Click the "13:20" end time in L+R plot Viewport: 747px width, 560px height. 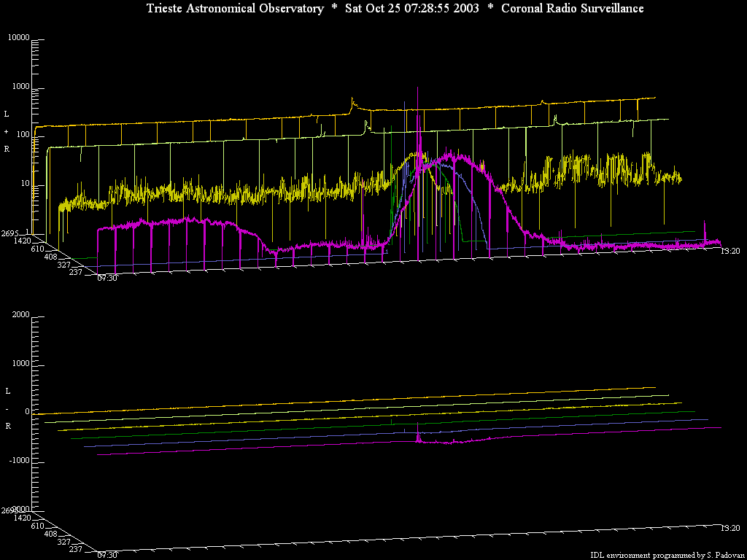[729, 251]
